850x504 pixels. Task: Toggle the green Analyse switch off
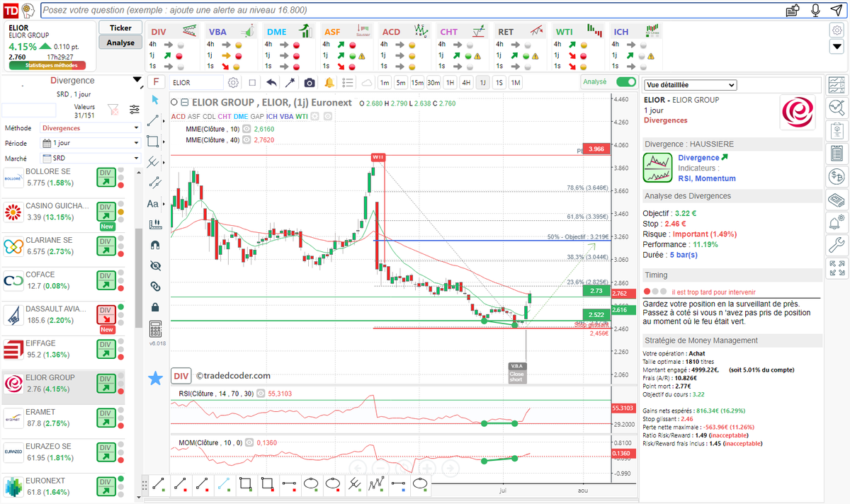click(x=626, y=82)
